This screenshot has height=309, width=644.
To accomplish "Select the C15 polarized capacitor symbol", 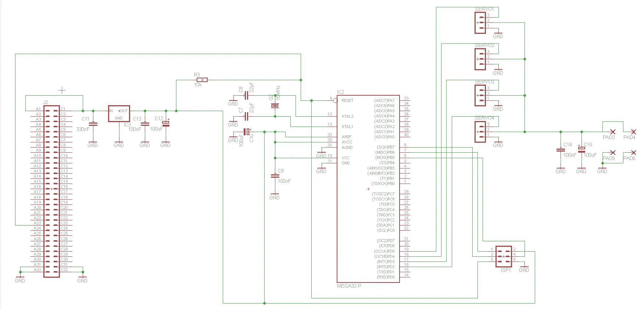I will click(x=581, y=149).
